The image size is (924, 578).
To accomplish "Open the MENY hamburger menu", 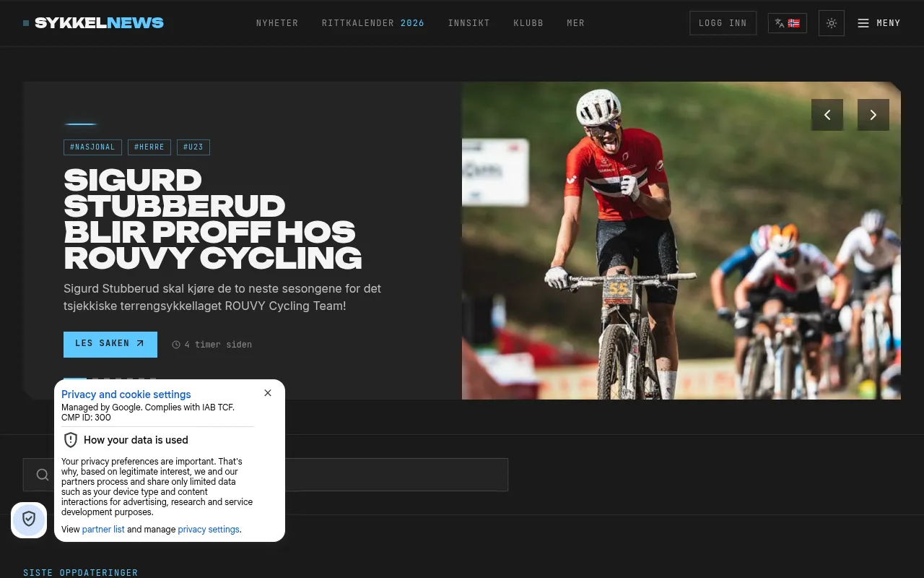I will point(879,23).
